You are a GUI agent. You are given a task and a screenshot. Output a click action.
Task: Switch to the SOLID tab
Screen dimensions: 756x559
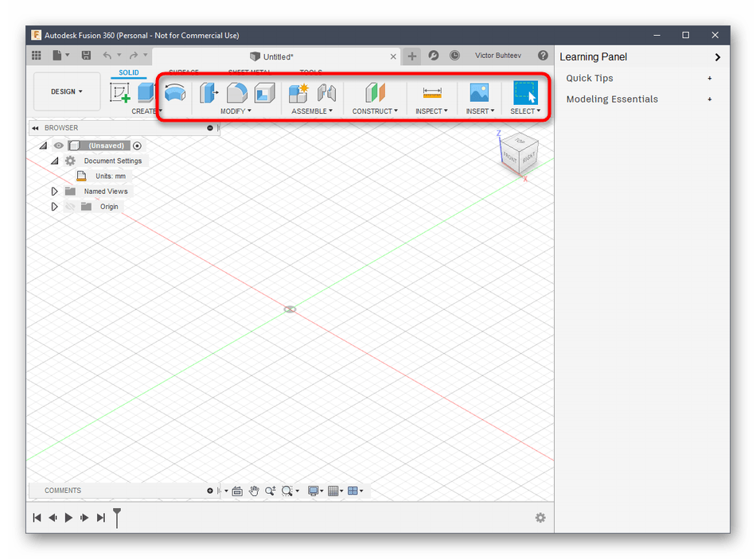[x=129, y=72]
